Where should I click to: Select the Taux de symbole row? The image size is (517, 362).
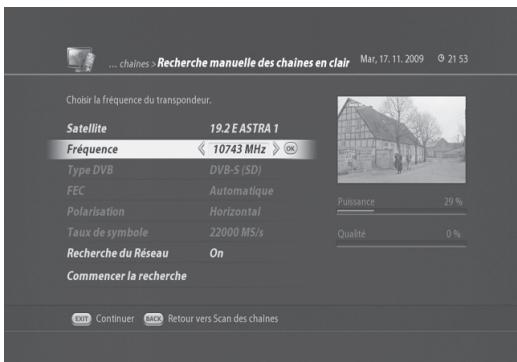[x=182, y=232]
